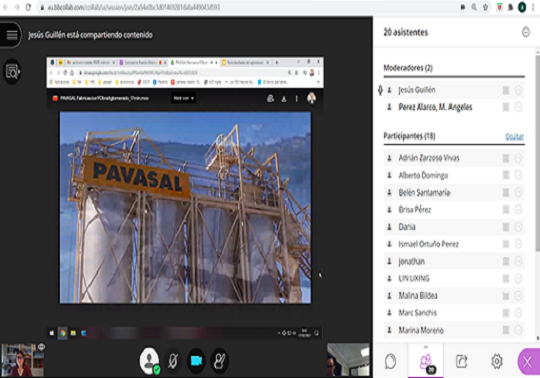Screen dimensions: 540x378
Task: Toggle the raise hand button
Action: pos(219,361)
